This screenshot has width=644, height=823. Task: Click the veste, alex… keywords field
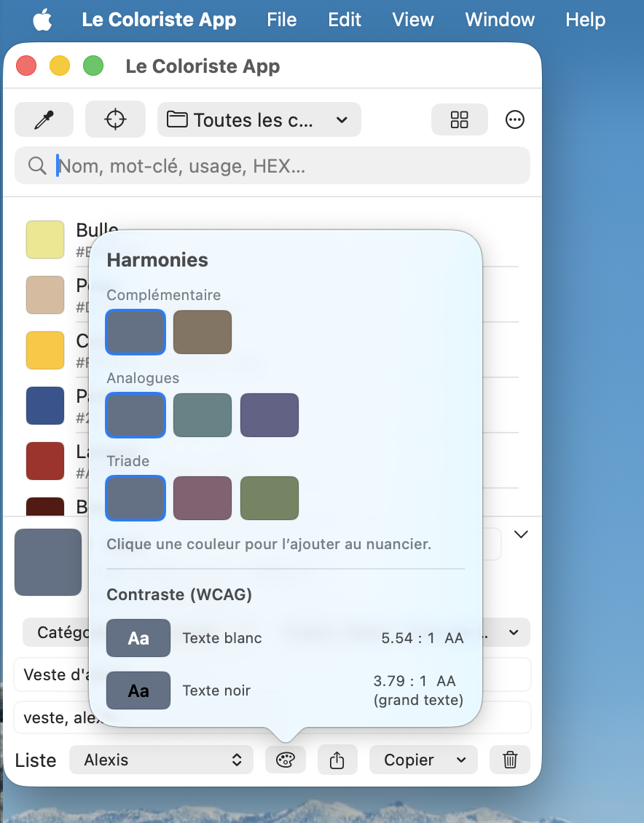(272, 717)
